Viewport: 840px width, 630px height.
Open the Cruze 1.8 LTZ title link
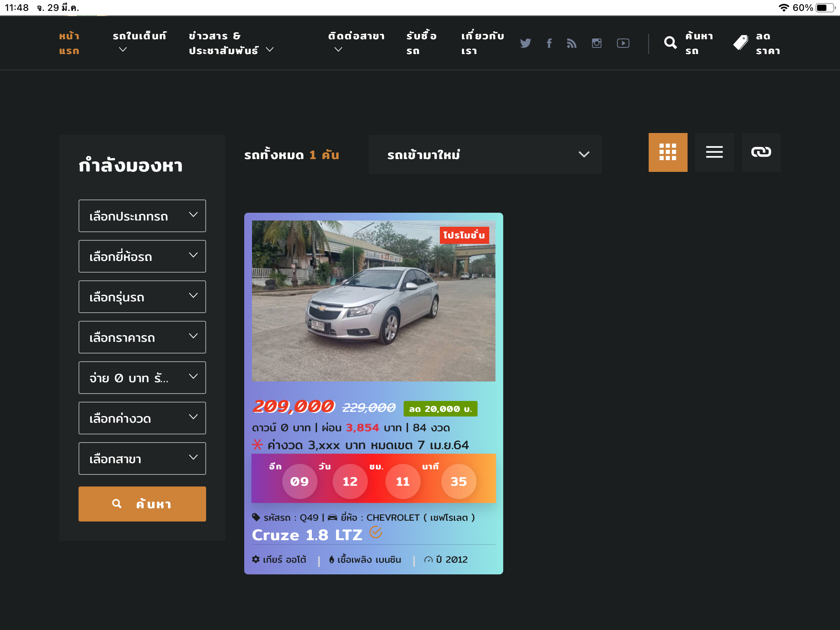307,535
